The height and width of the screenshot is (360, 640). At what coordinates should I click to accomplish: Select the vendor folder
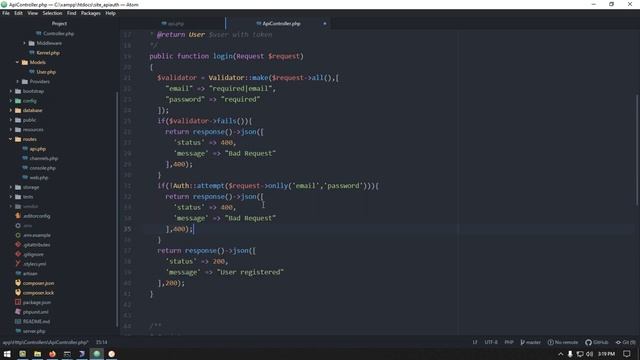tap(31, 207)
